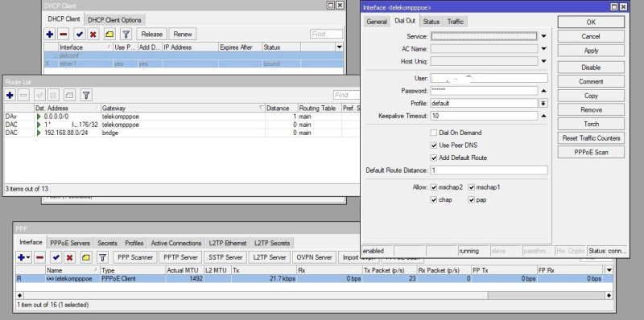Toggle Dial On Demand checkbox

coord(434,133)
